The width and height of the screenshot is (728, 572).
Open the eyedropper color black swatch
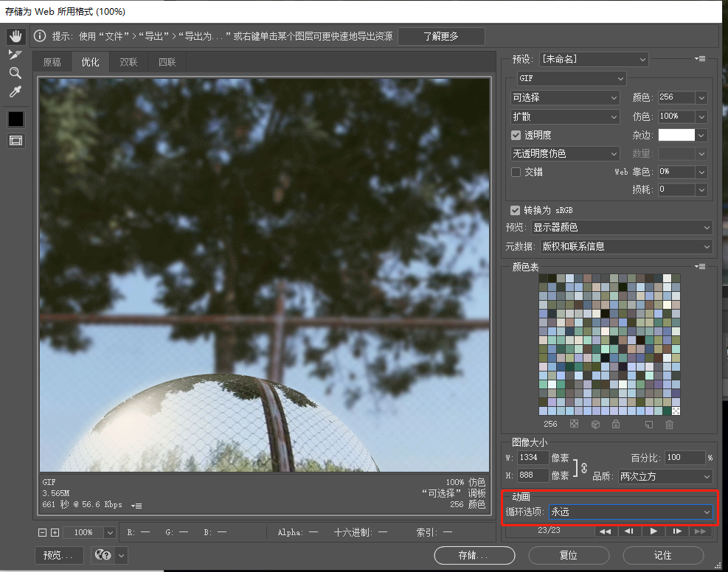[x=15, y=119]
